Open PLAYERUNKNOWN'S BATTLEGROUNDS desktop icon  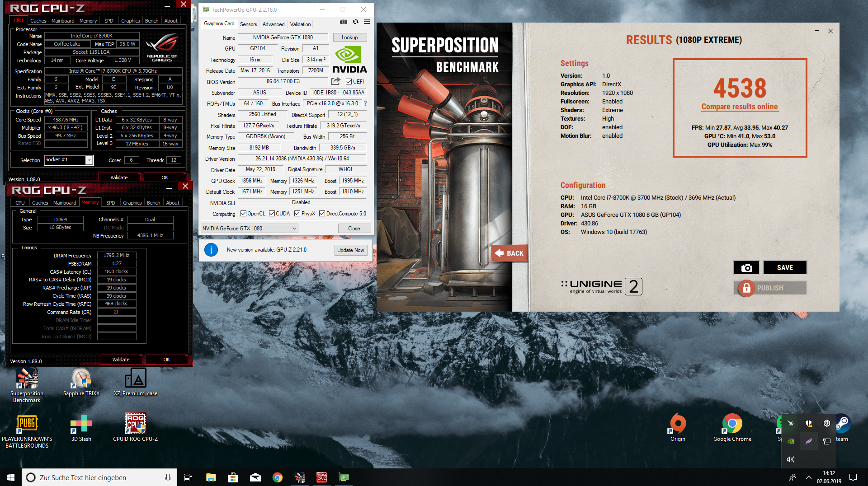[x=27, y=431]
